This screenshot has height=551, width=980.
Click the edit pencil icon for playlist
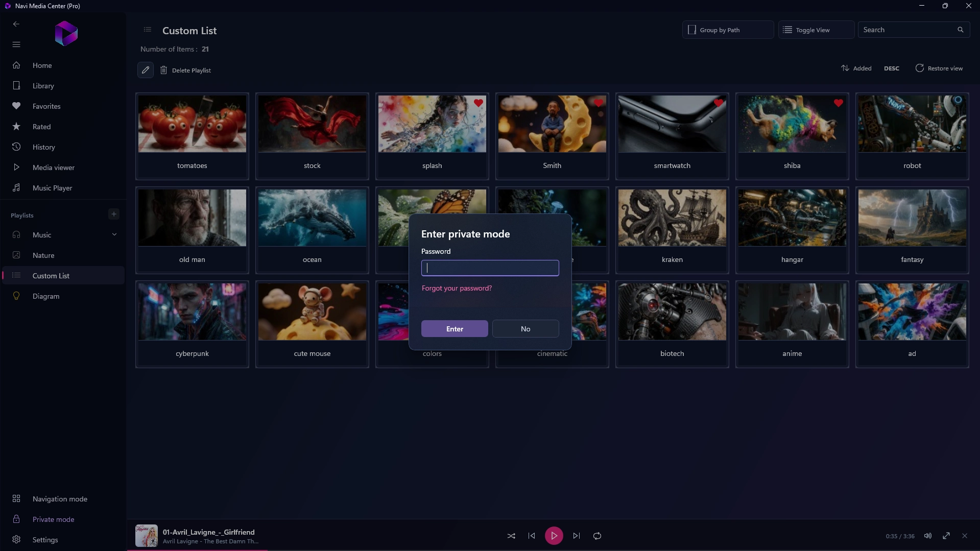pos(146,70)
